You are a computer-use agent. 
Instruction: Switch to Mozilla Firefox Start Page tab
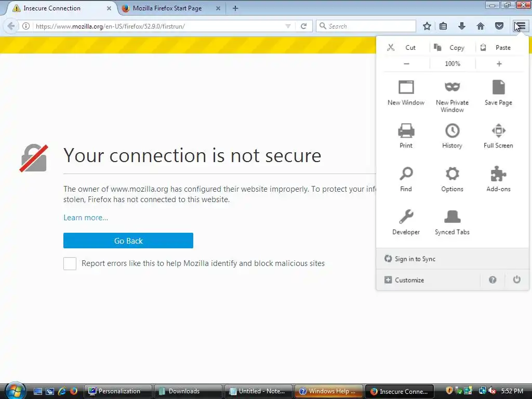[171, 8]
